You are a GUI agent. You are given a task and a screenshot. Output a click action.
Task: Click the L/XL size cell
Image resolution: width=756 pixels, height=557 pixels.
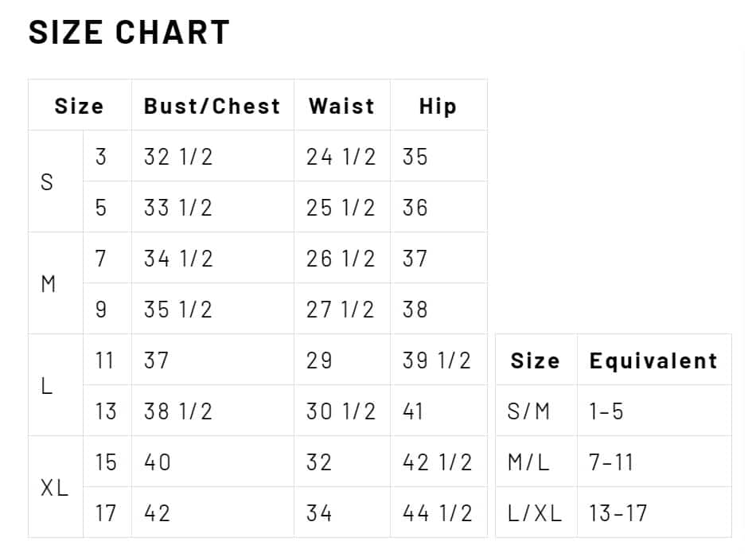(x=535, y=513)
